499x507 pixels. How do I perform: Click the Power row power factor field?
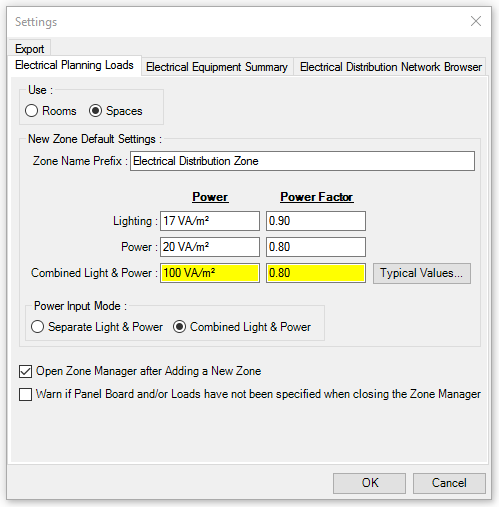point(316,247)
